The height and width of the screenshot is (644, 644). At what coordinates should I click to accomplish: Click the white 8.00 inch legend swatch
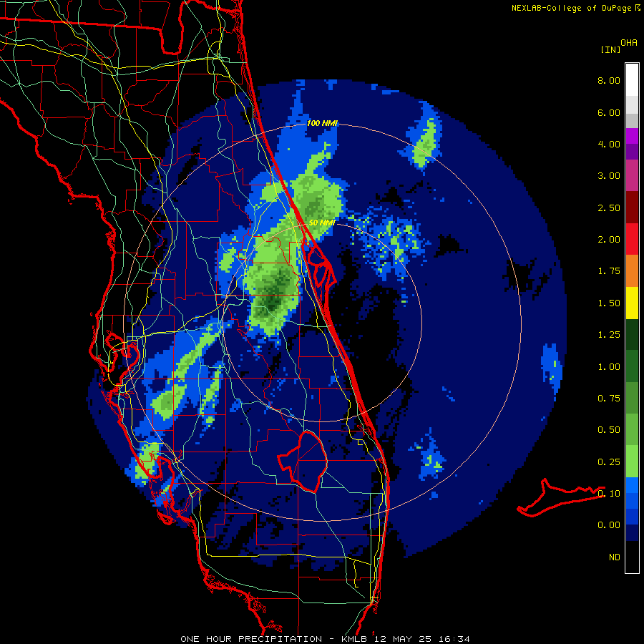click(x=632, y=80)
